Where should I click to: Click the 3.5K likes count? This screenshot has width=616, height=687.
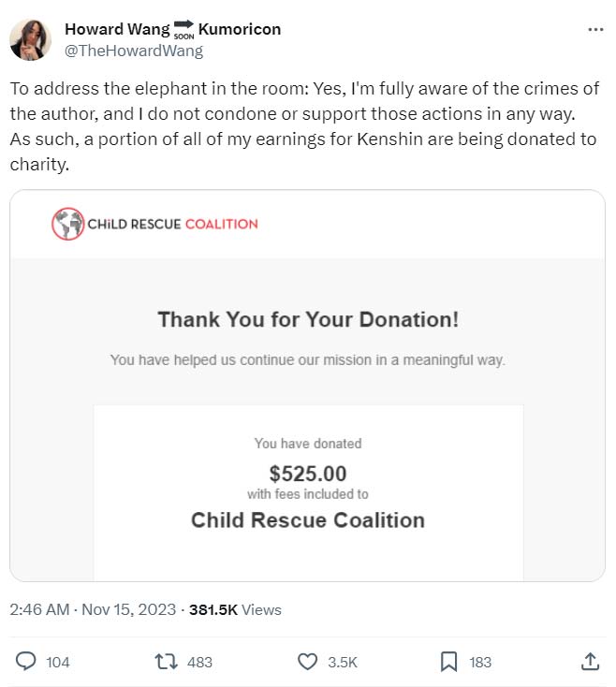pos(343,662)
